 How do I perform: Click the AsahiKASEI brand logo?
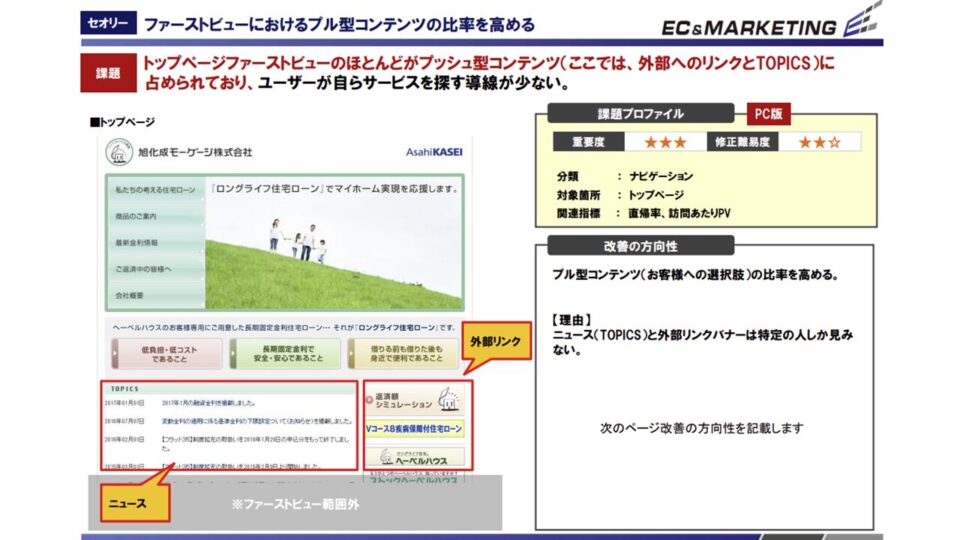(x=434, y=152)
